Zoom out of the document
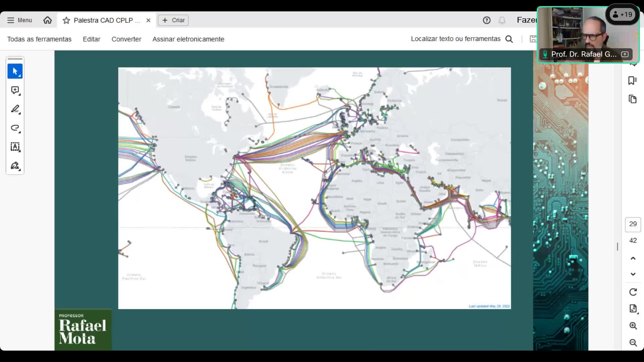This screenshot has width=644, height=362. [633, 343]
